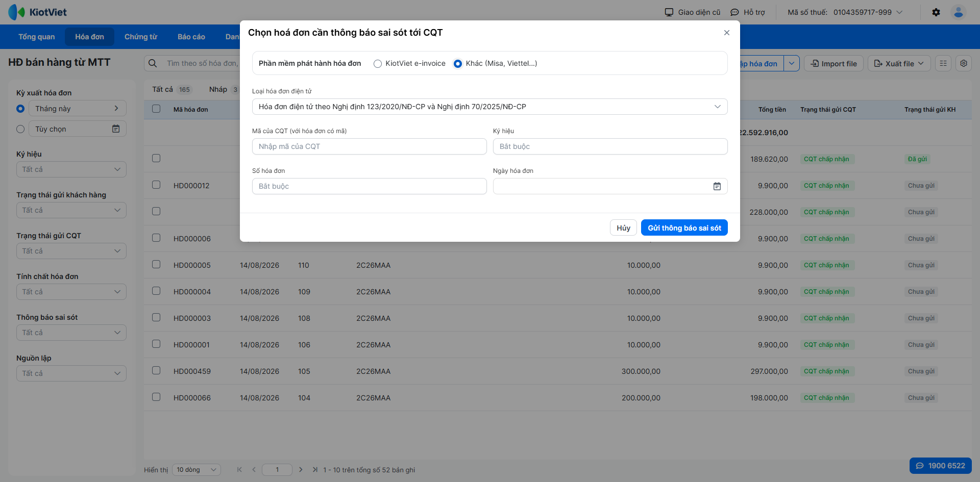The height and width of the screenshot is (482, 980).
Task: Click the search magnifier icon
Action: click(153, 63)
